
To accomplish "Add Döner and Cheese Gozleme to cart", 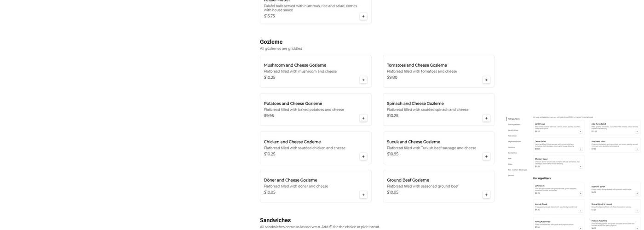I will tap(363, 195).
